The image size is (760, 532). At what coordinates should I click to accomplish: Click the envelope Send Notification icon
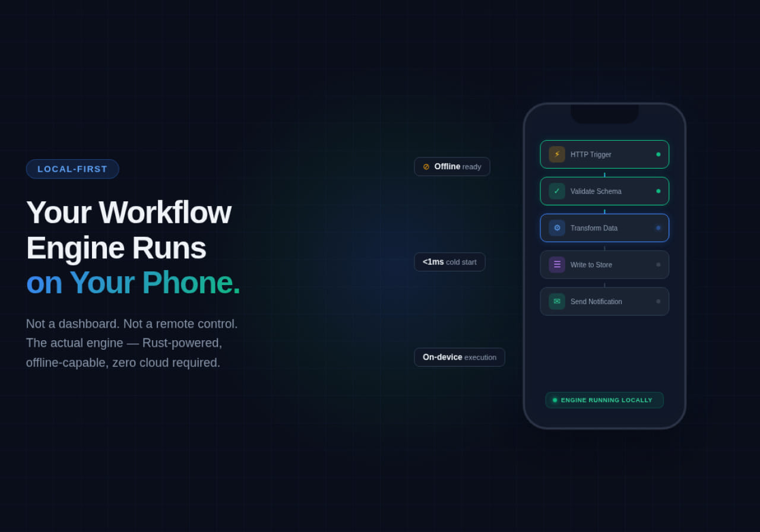point(557,302)
